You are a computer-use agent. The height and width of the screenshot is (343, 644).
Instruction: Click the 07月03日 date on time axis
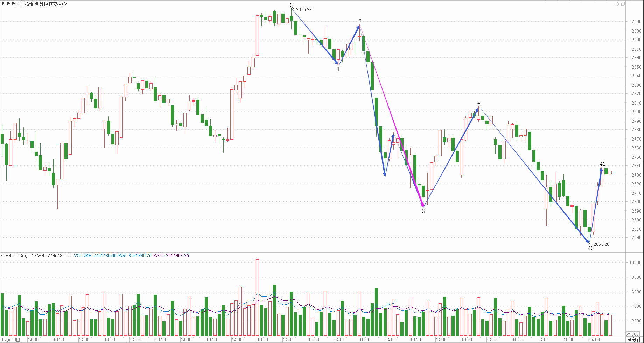(x=11, y=340)
